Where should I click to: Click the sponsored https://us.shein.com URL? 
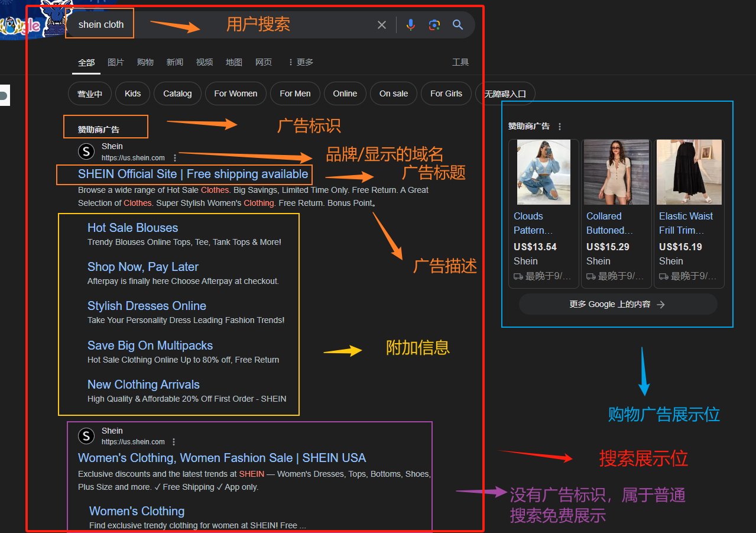(133, 158)
